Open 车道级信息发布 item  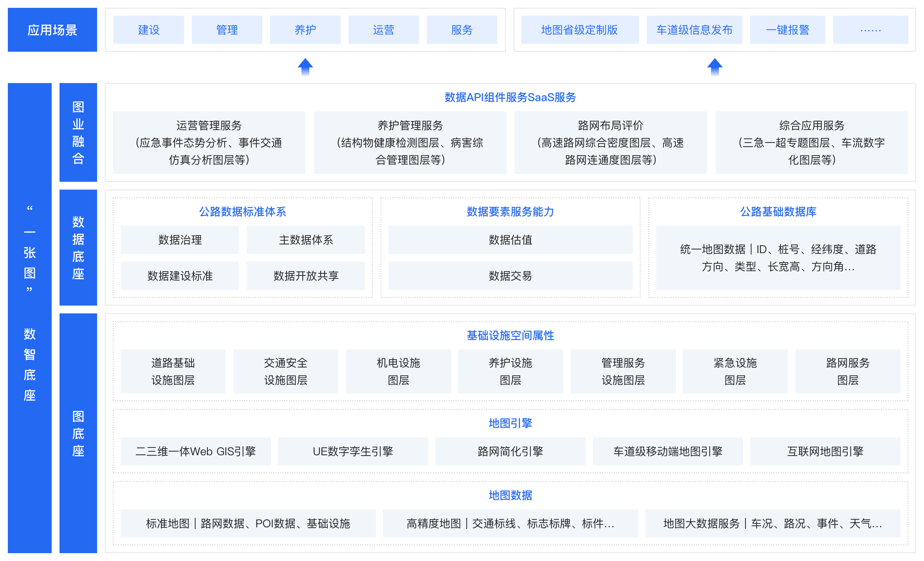694,30
